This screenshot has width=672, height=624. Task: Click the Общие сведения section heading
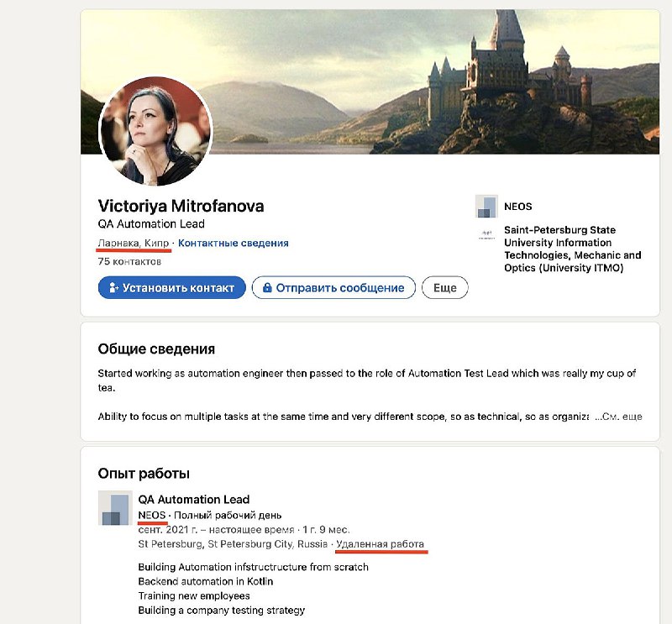(156, 349)
